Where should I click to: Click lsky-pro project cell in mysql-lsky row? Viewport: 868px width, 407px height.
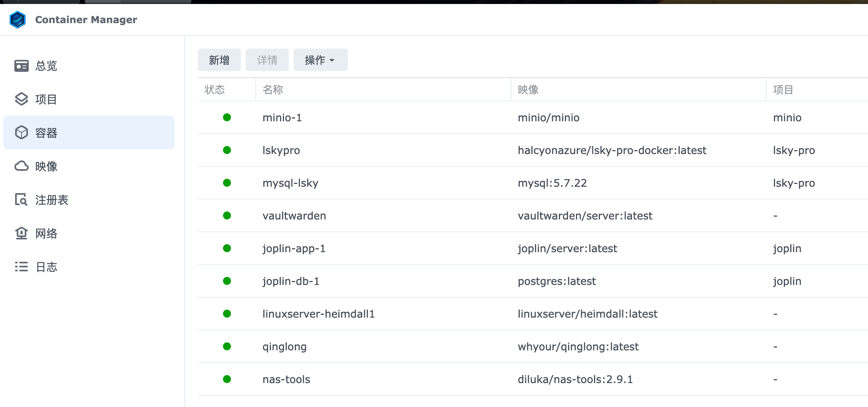[x=794, y=183]
